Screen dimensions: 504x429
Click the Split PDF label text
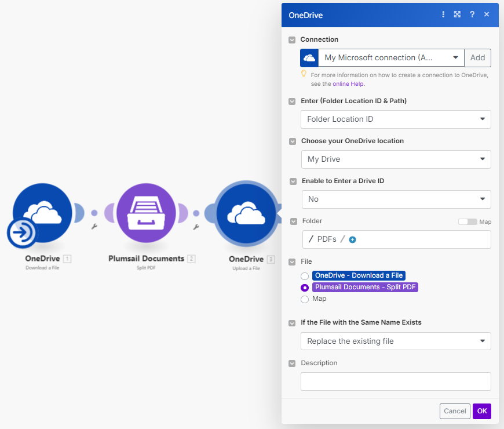click(x=146, y=268)
